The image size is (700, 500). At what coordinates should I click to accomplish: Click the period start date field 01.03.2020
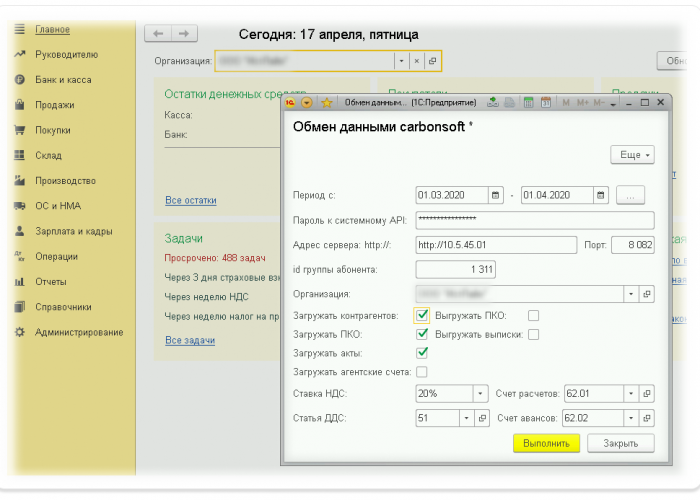[451, 196]
